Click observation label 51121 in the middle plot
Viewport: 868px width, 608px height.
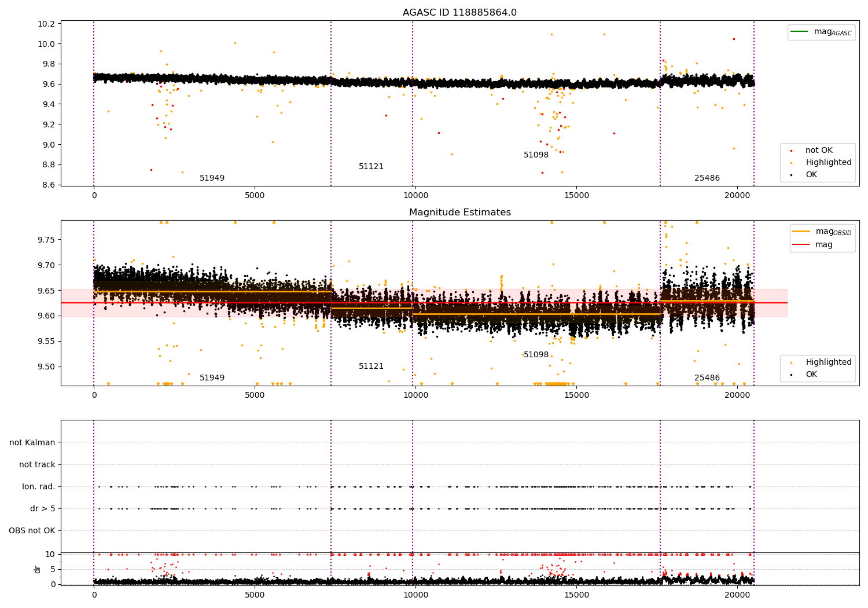(371, 367)
